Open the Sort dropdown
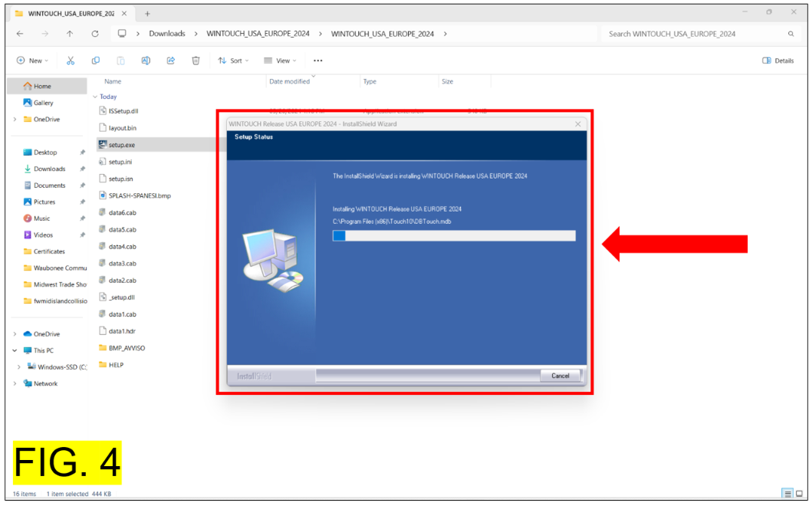 pyautogui.click(x=233, y=61)
